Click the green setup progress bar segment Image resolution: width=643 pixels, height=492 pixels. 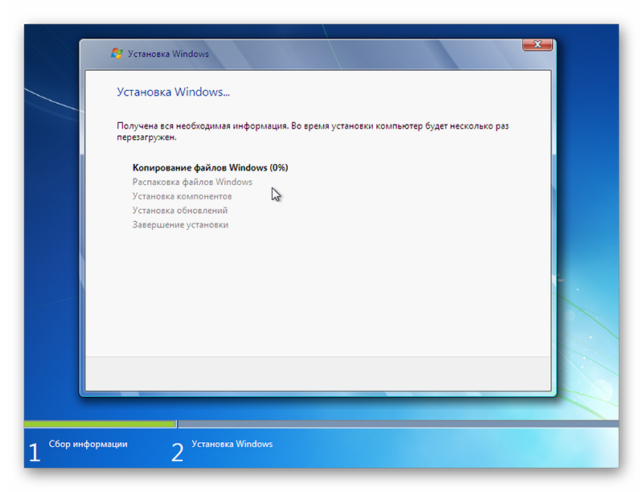100,424
